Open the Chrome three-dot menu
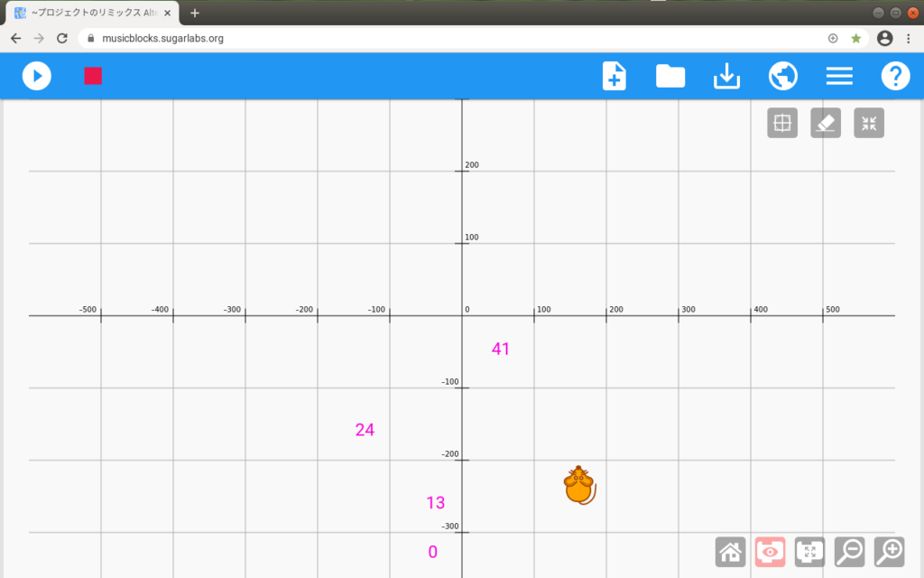This screenshot has height=578, width=924. tap(908, 38)
